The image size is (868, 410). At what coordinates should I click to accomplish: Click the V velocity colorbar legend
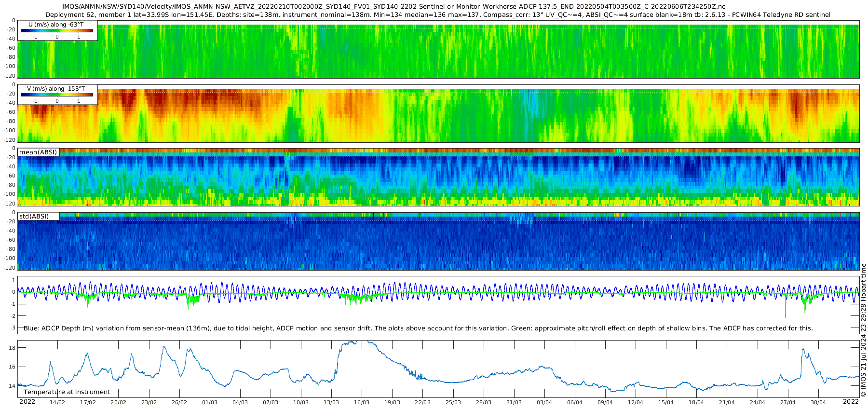[57, 94]
